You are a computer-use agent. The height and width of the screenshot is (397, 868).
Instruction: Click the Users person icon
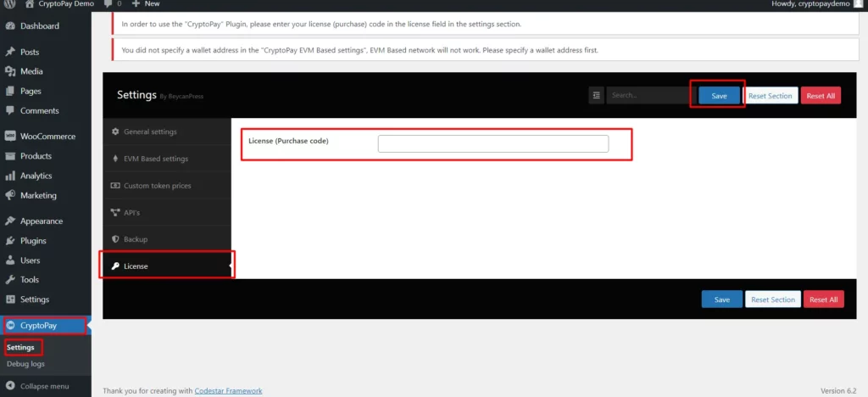(10, 260)
